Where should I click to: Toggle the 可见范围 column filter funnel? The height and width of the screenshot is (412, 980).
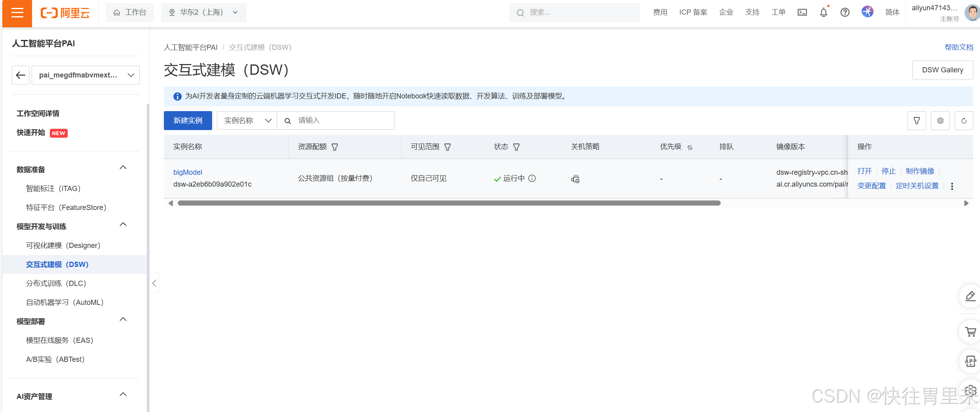click(x=448, y=147)
